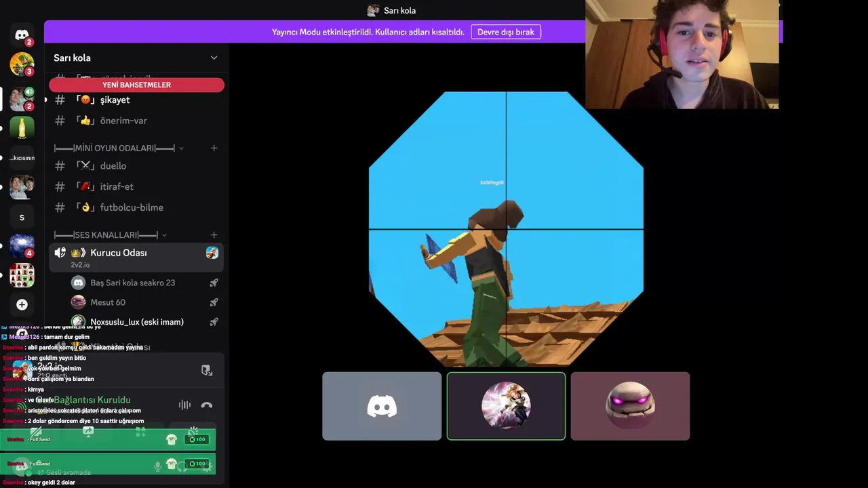Click chat message 'tamam dur gelim'
868x488 pixels.
pyautogui.click(x=66, y=337)
